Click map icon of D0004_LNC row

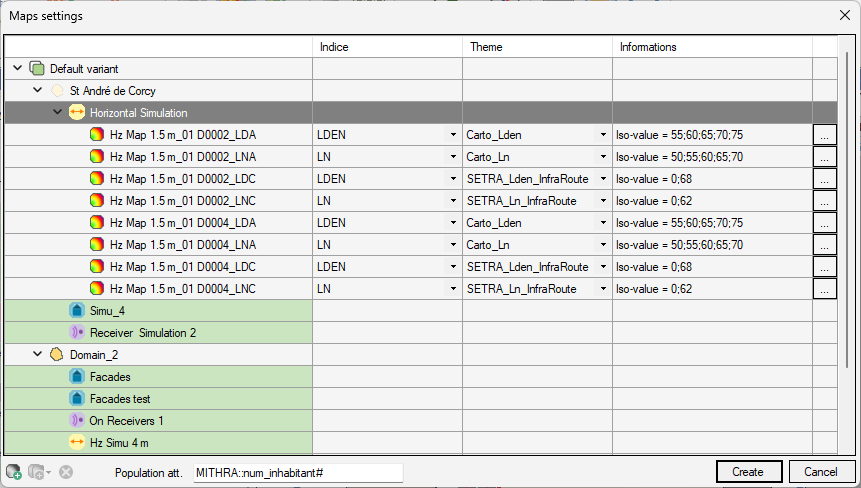click(x=97, y=288)
